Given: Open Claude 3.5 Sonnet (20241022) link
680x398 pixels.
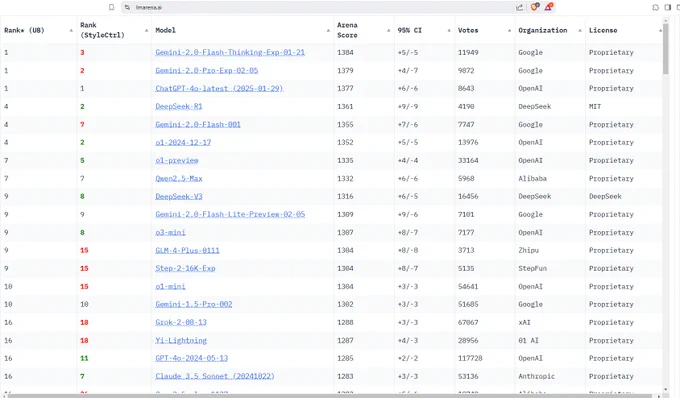Looking at the screenshot, I should tap(215, 376).
